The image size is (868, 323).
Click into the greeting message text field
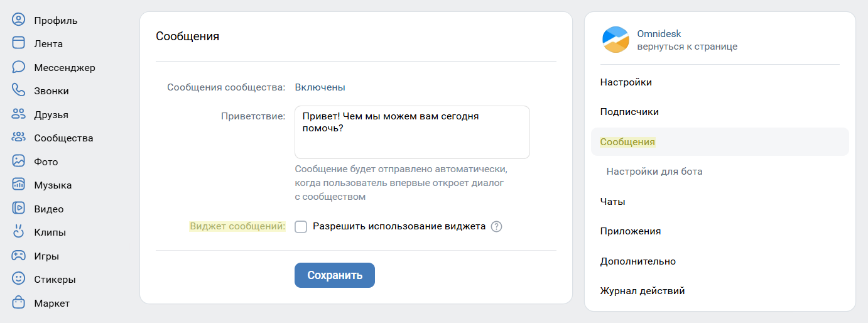(412, 132)
